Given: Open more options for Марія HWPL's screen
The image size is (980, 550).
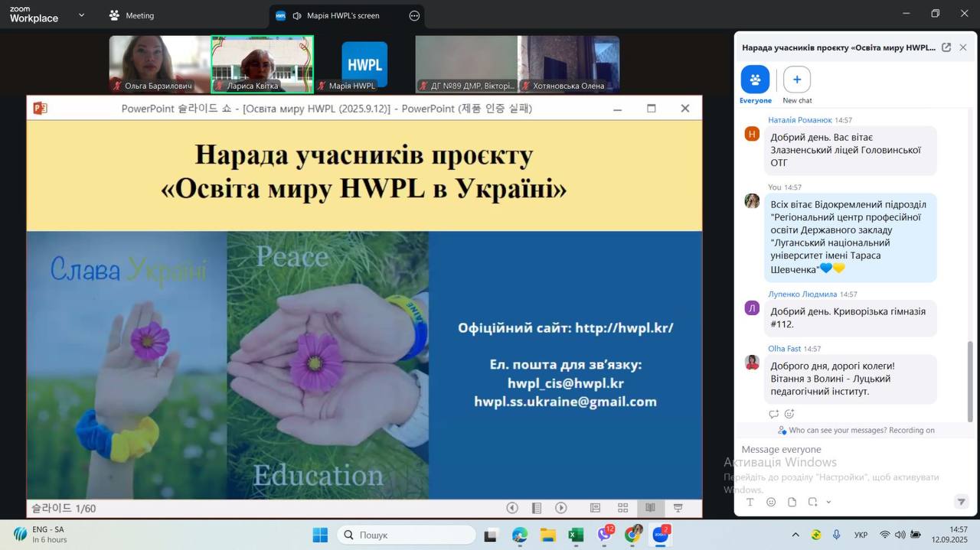Looking at the screenshot, I should coord(414,15).
